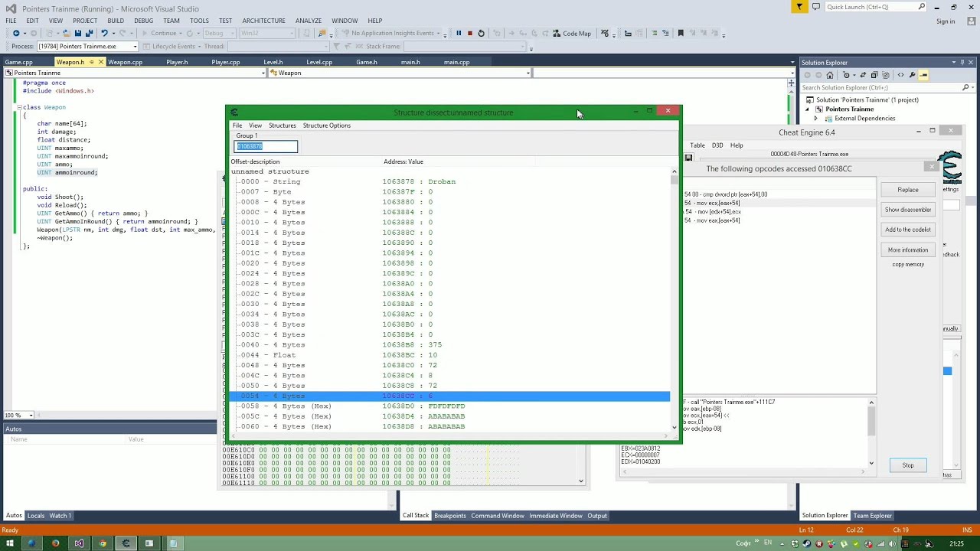
Task: Click the Replace button in opcodes window
Action: [x=908, y=190]
